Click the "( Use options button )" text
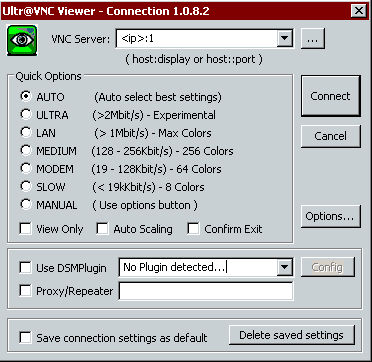 click(145, 205)
